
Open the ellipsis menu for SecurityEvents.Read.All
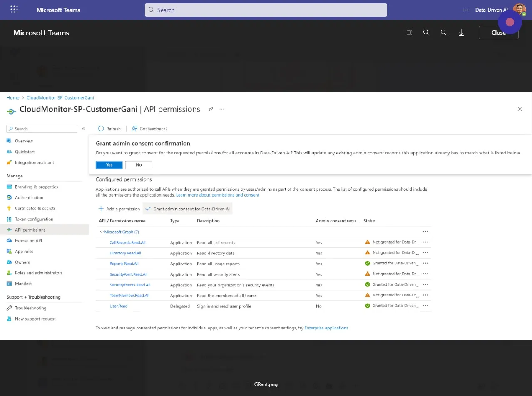click(x=425, y=284)
